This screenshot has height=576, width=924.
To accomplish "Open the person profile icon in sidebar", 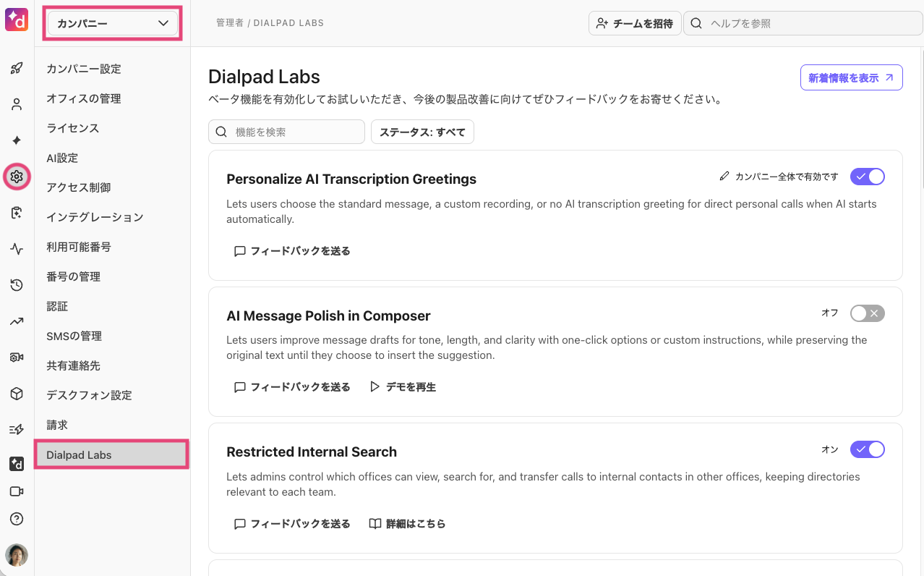I will coord(17,104).
